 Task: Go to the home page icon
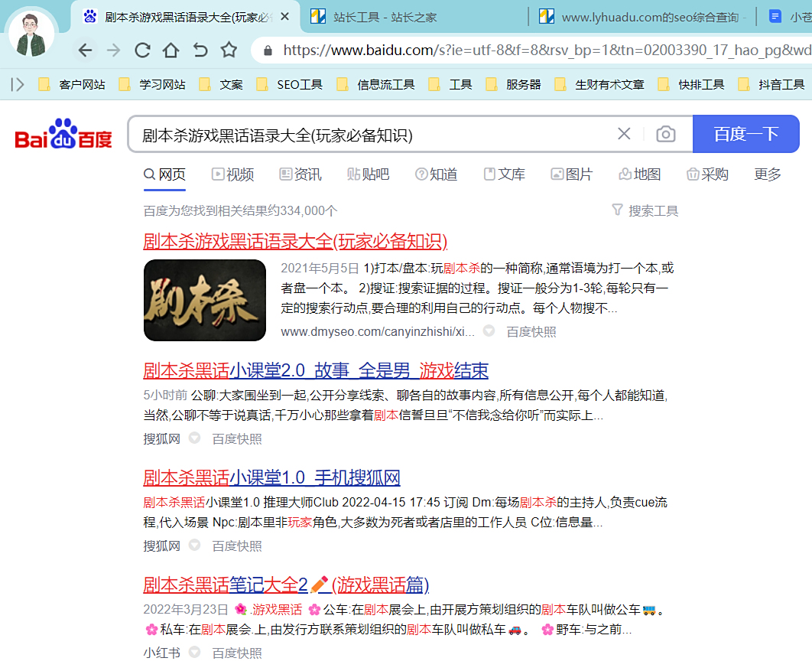pos(171,50)
